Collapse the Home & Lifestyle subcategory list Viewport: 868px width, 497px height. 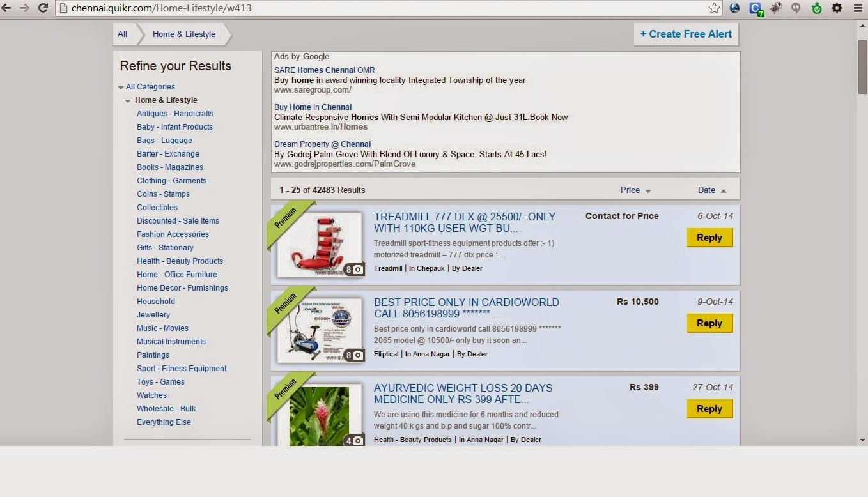coord(128,100)
